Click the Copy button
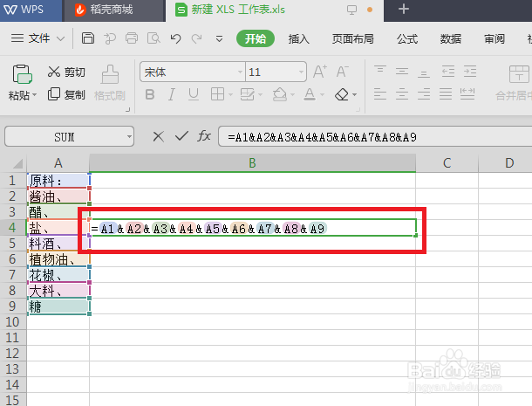 66,94
